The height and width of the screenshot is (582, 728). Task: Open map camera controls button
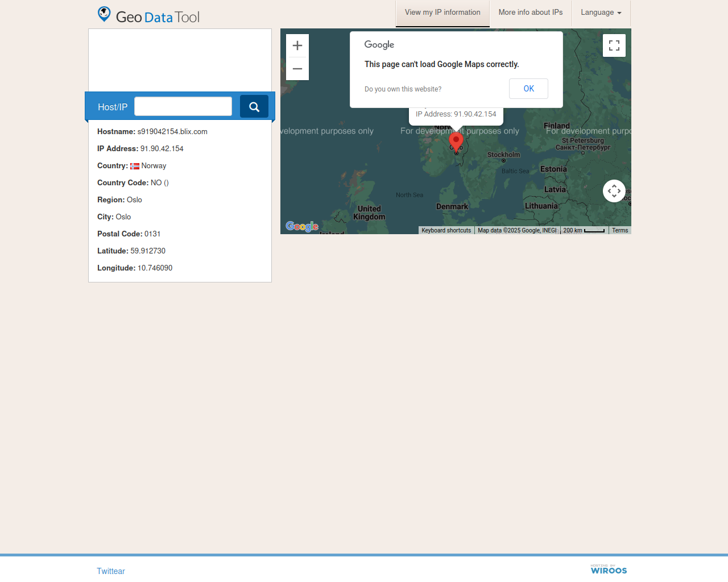(x=614, y=191)
